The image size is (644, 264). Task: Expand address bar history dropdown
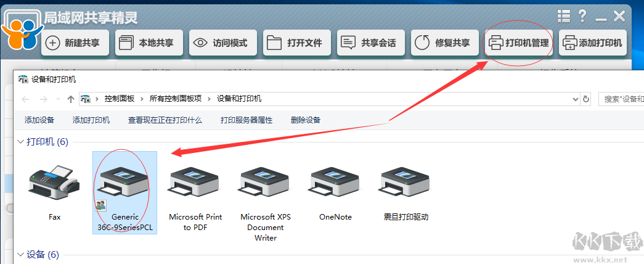[x=575, y=99]
